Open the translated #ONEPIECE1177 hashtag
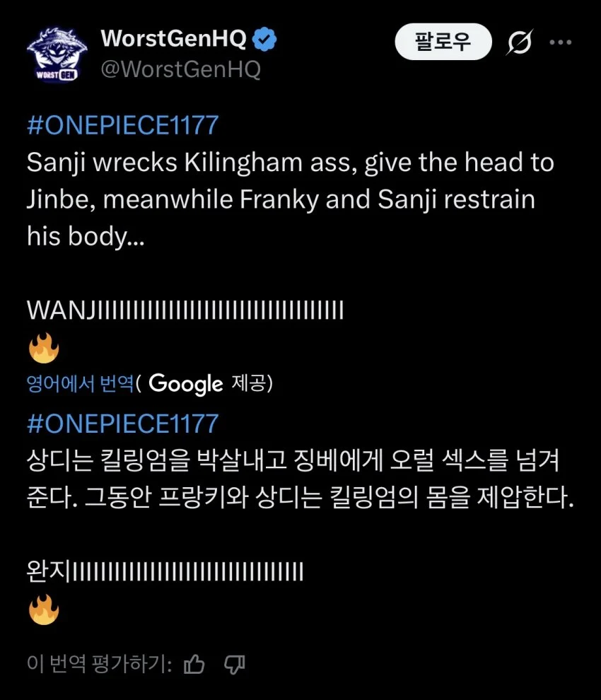Viewport: 601px width, 700px height. (x=122, y=424)
